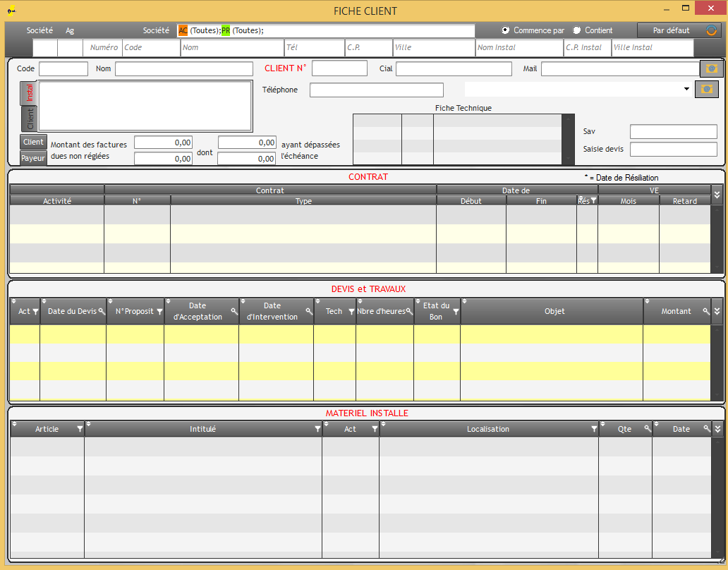Viewport: 728px width, 570px height.
Task: Expand the CONTRAT table with double chevron
Action: pos(717,195)
